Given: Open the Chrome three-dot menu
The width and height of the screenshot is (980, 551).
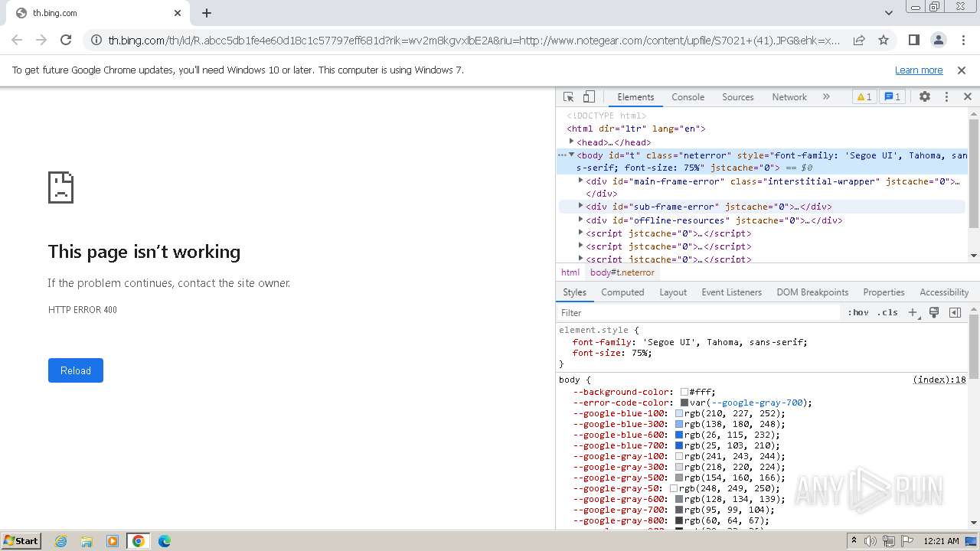Looking at the screenshot, I should (962, 40).
